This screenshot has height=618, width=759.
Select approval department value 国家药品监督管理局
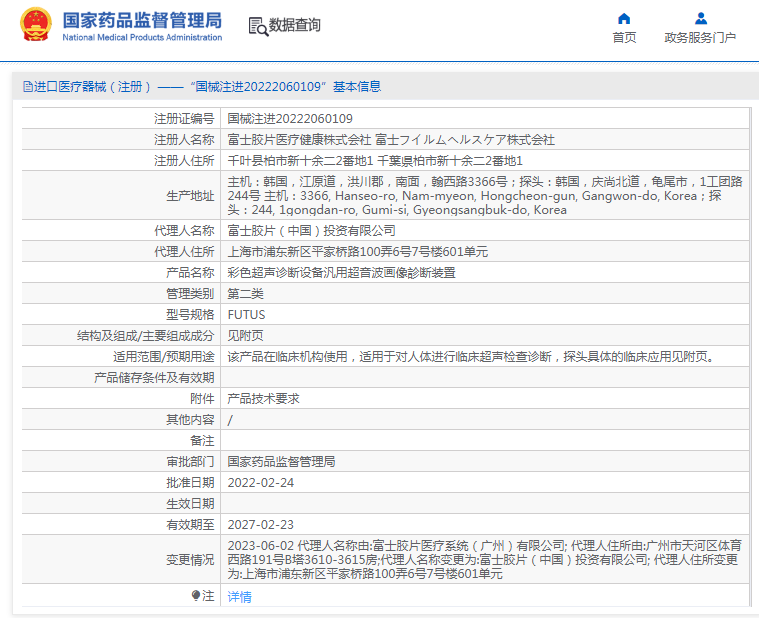point(281,462)
